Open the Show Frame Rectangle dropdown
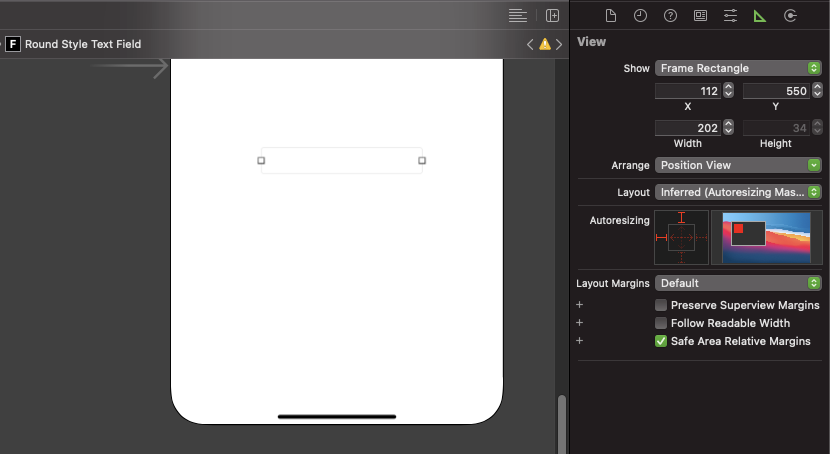 click(x=738, y=68)
